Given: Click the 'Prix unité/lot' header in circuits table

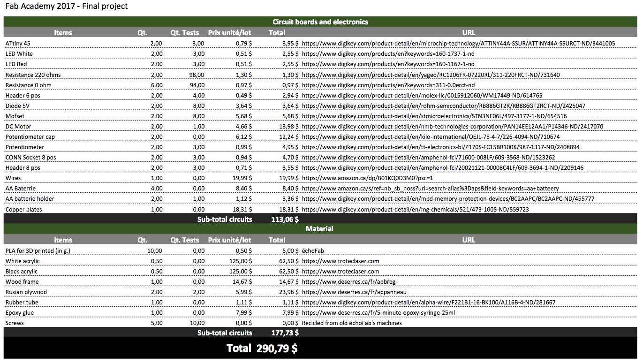Looking at the screenshot, I should [230, 33].
